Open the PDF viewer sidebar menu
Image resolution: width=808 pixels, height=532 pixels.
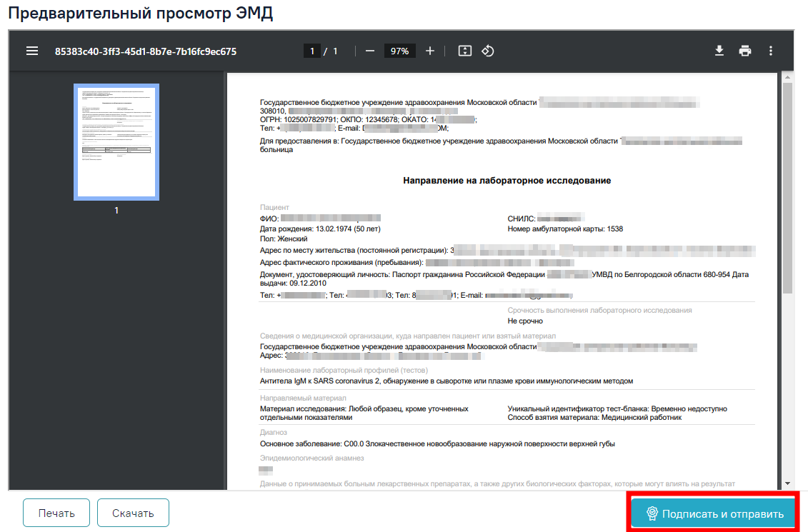(32, 51)
